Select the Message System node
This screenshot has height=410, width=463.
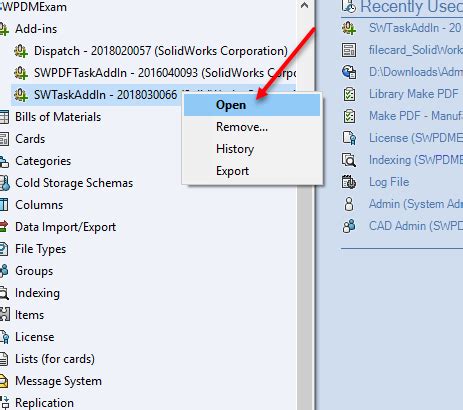click(x=58, y=381)
